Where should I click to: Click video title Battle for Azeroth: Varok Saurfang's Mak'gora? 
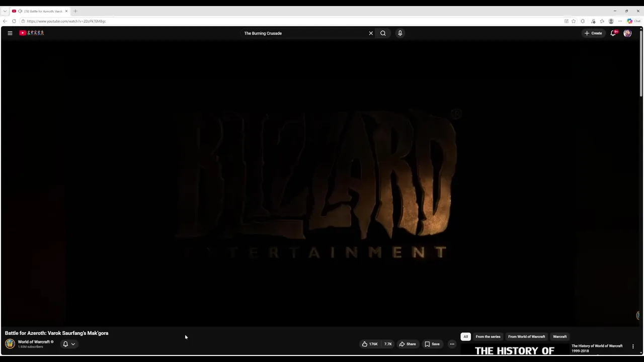56,333
